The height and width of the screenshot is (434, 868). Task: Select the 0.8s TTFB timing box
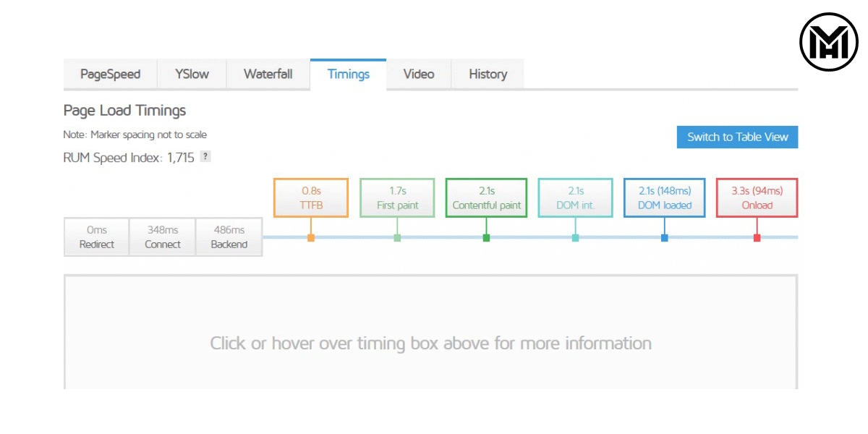pyautogui.click(x=311, y=197)
